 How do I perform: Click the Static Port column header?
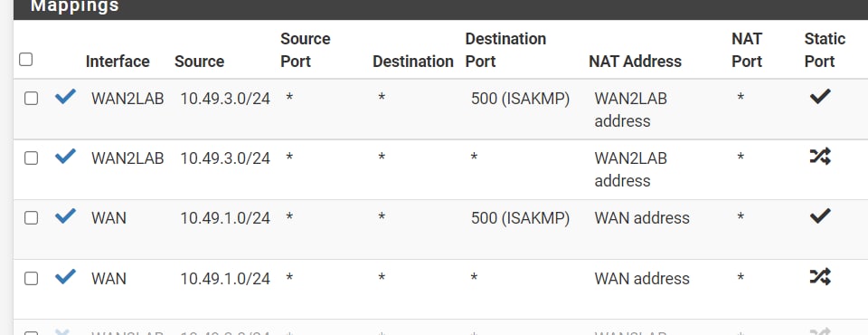825,50
